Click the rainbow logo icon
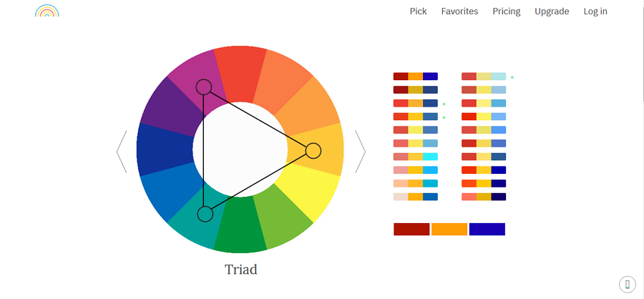644x299 pixels. point(47,11)
